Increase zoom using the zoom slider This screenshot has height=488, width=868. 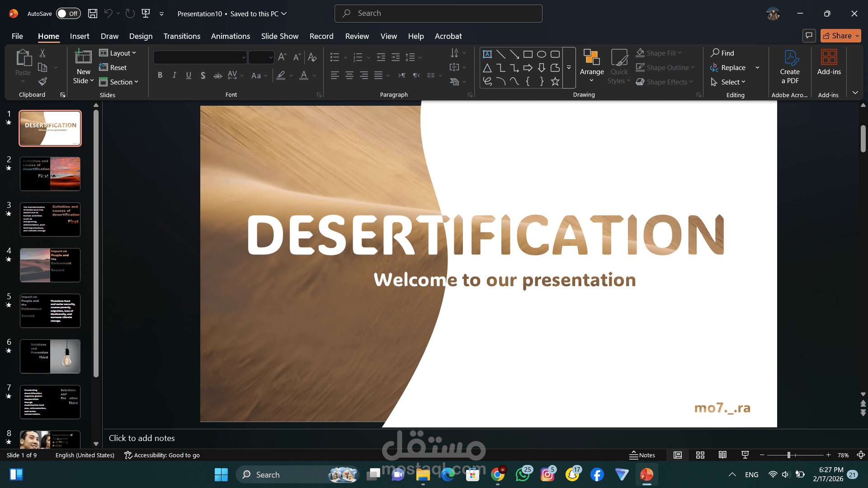829,455
